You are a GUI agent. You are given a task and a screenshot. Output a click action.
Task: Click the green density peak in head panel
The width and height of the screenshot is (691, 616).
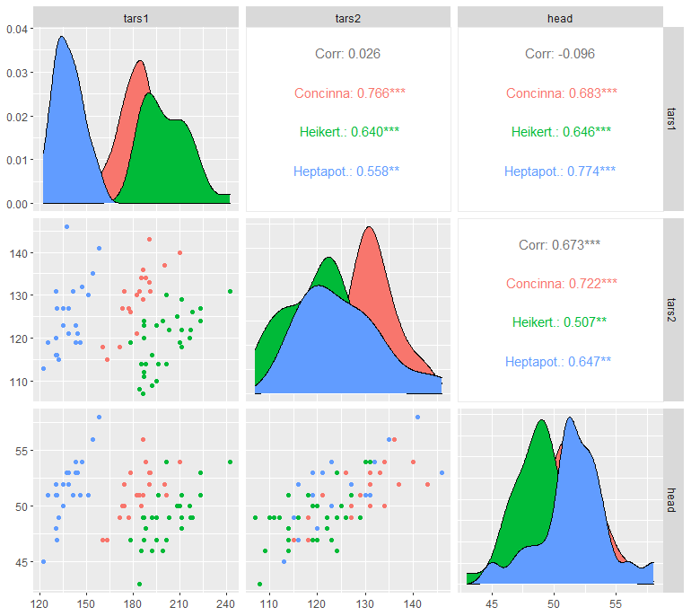point(542,423)
